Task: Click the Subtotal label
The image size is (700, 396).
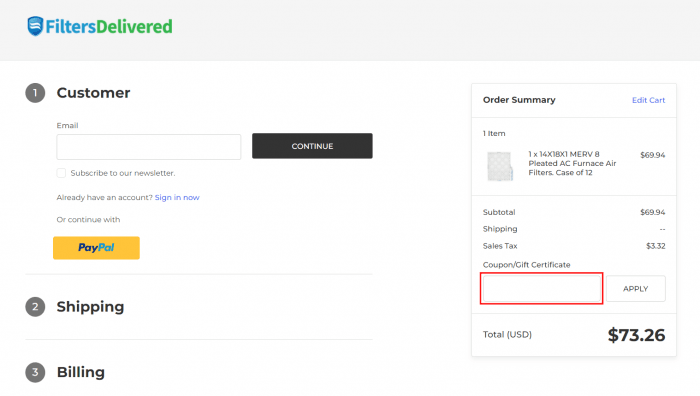Action: pos(499,212)
